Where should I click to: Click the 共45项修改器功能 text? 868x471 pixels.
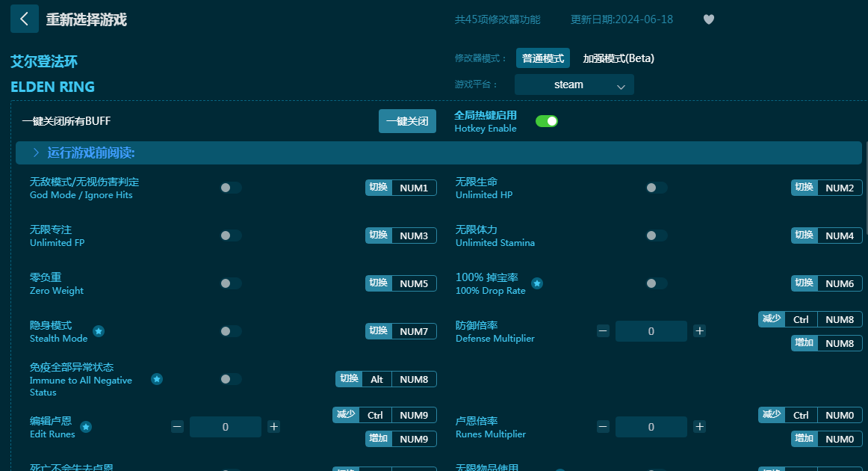[x=497, y=19]
